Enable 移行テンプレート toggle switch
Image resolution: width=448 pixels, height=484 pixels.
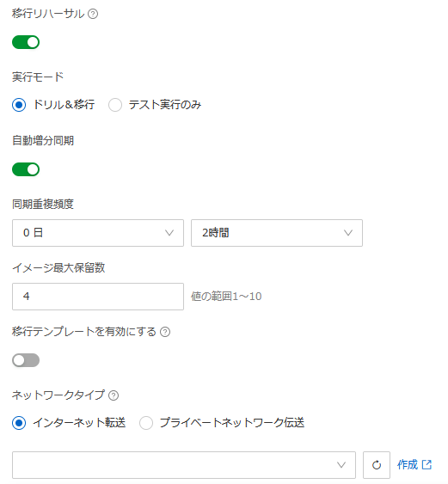26,360
